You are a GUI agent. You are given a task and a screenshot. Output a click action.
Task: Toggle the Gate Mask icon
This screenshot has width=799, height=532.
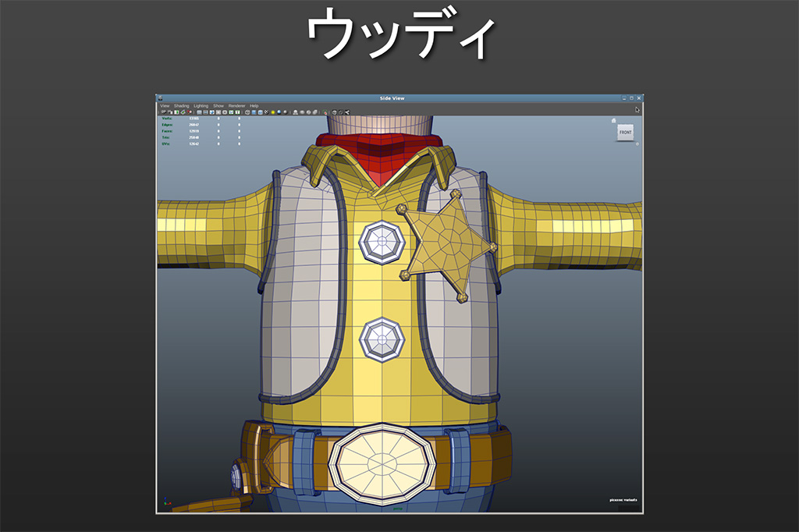(x=218, y=112)
